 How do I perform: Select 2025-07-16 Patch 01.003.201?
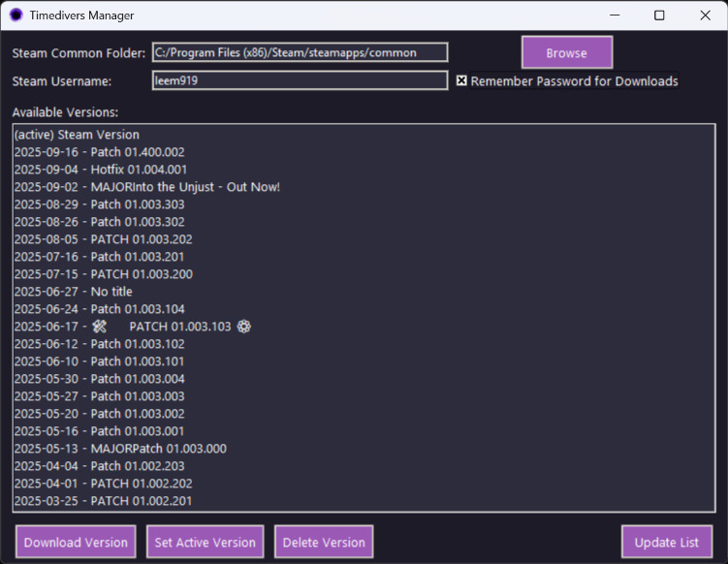[364, 257]
